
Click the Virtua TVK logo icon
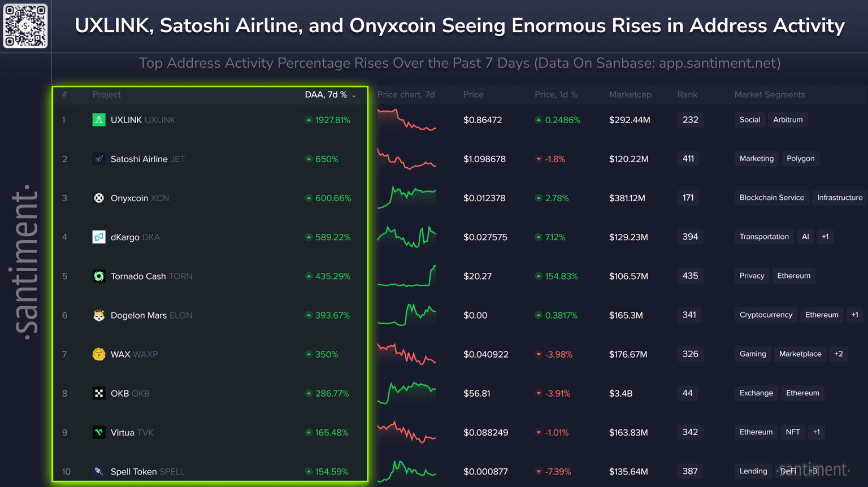[x=99, y=432]
